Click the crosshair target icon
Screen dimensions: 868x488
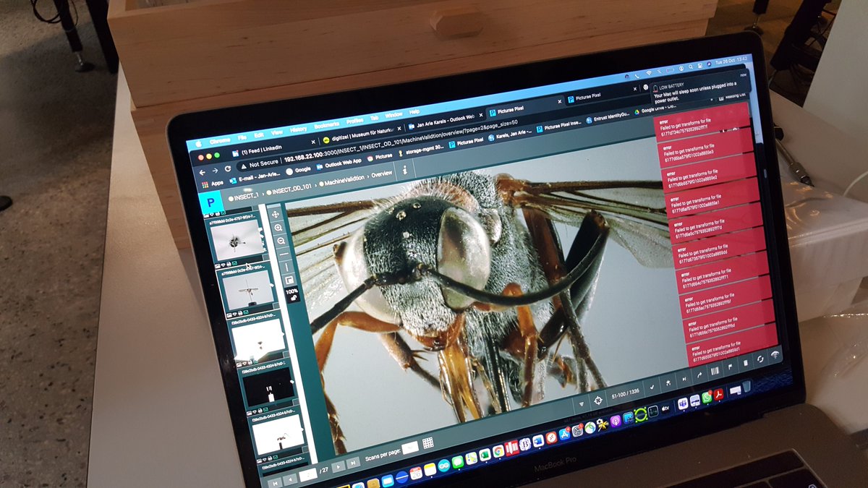[598, 400]
